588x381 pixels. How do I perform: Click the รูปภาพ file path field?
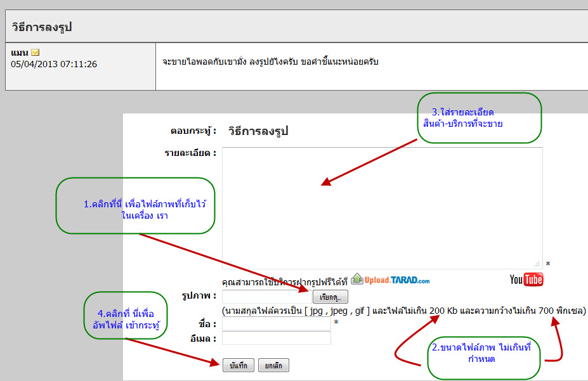click(x=266, y=297)
